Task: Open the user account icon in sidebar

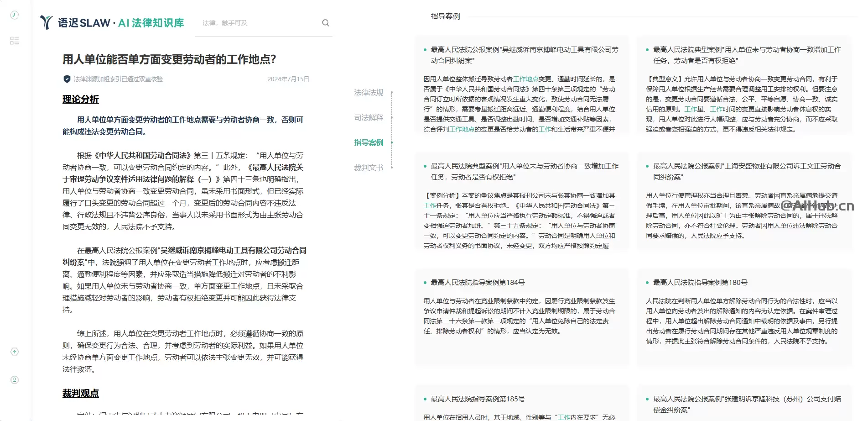Action: (x=15, y=380)
